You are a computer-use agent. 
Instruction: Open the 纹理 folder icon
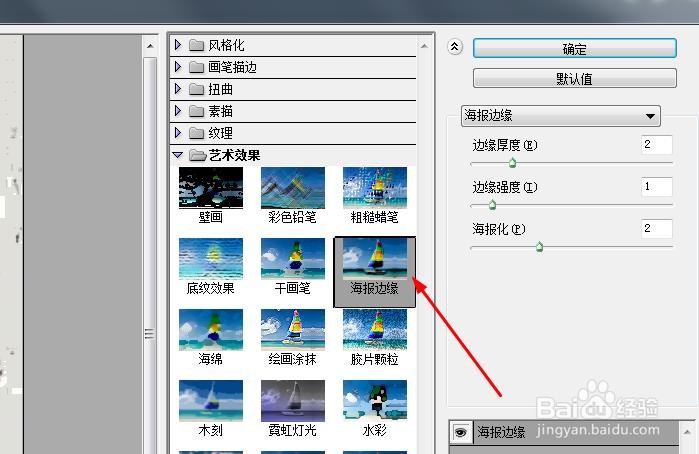point(196,133)
